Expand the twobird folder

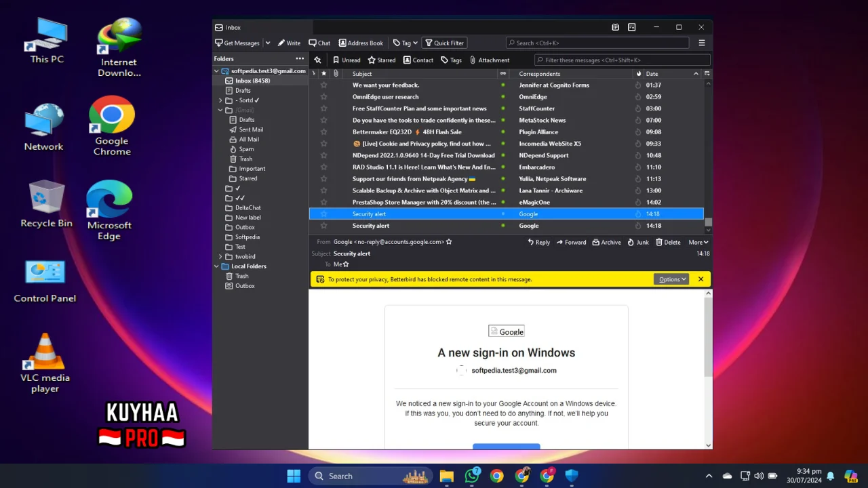[220, 257]
